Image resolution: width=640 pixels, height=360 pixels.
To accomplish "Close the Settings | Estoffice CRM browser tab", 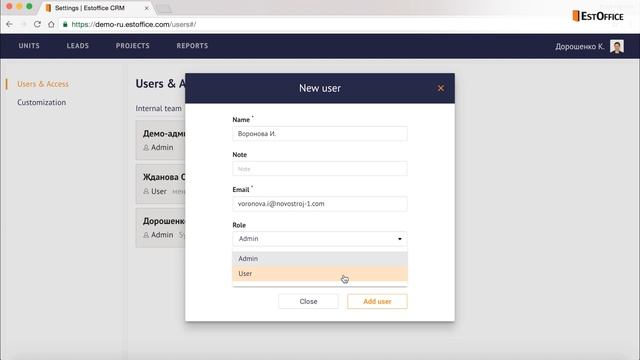I will click(x=147, y=8).
